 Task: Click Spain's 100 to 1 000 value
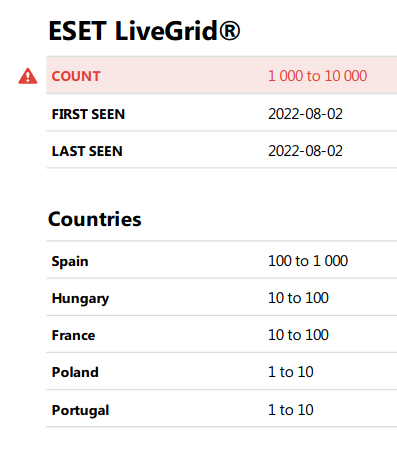[x=308, y=261]
